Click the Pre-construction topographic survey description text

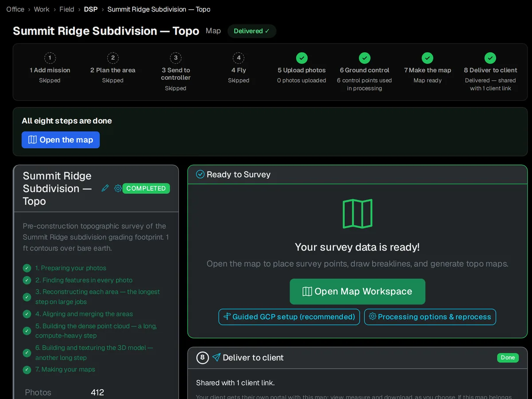(96, 237)
